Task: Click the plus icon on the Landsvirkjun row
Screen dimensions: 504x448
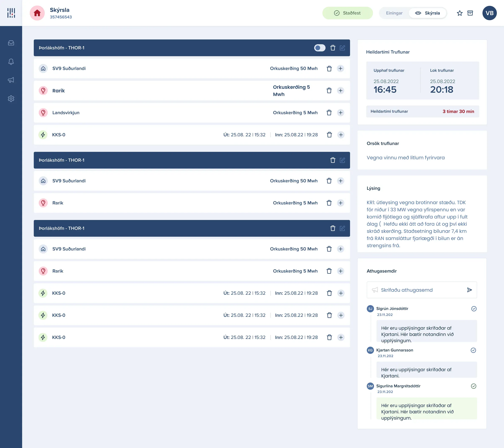Action: pyautogui.click(x=341, y=113)
